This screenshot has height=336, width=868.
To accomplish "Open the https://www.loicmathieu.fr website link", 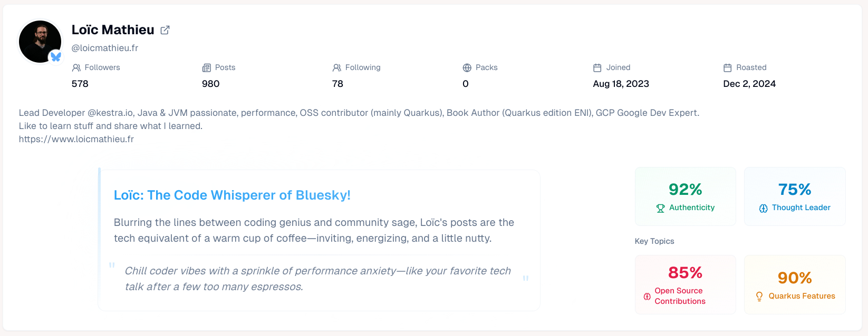I will (76, 139).
